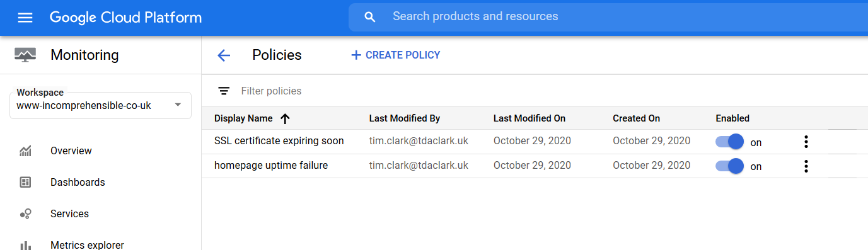Open more options for SSL certificate policy
The image size is (868, 250).
806,142
